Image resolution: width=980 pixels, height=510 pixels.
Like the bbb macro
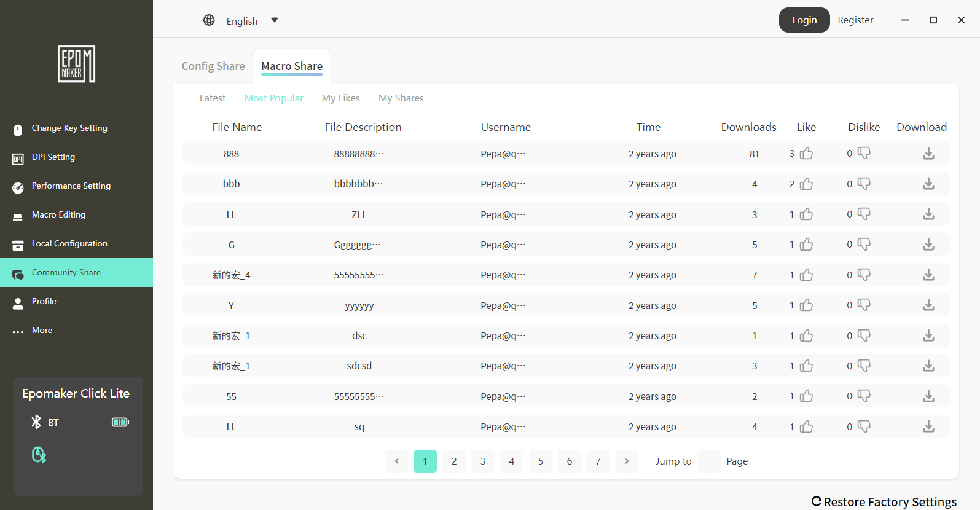tap(806, 184)
